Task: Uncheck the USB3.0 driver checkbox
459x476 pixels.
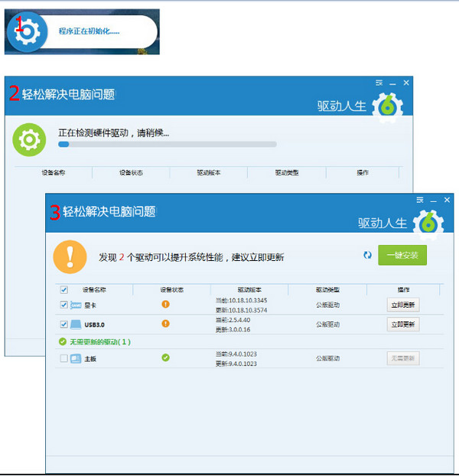Action: tap(63, 324)
